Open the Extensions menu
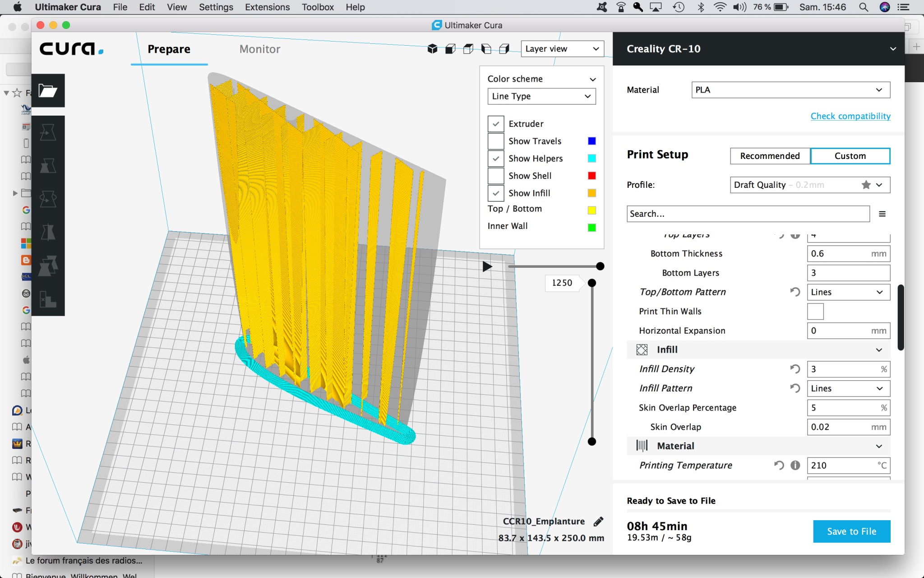 click(268, 7)
